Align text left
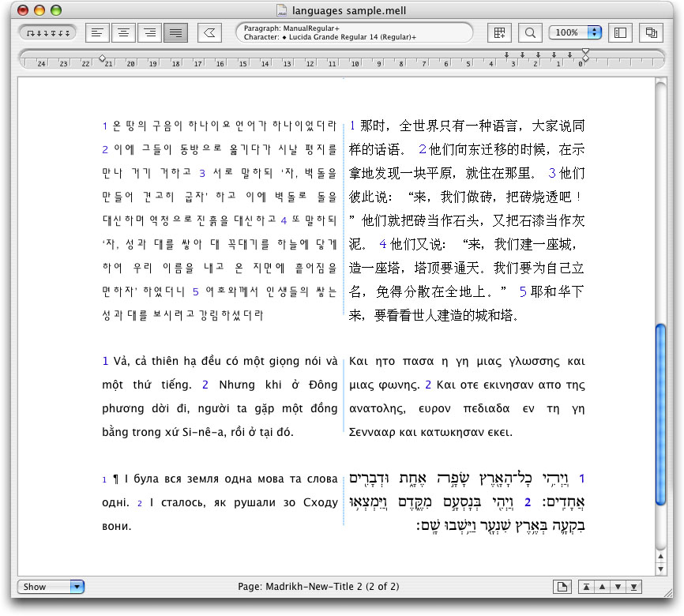Screen dimensions: 684x616 click(x=97, y=33)
